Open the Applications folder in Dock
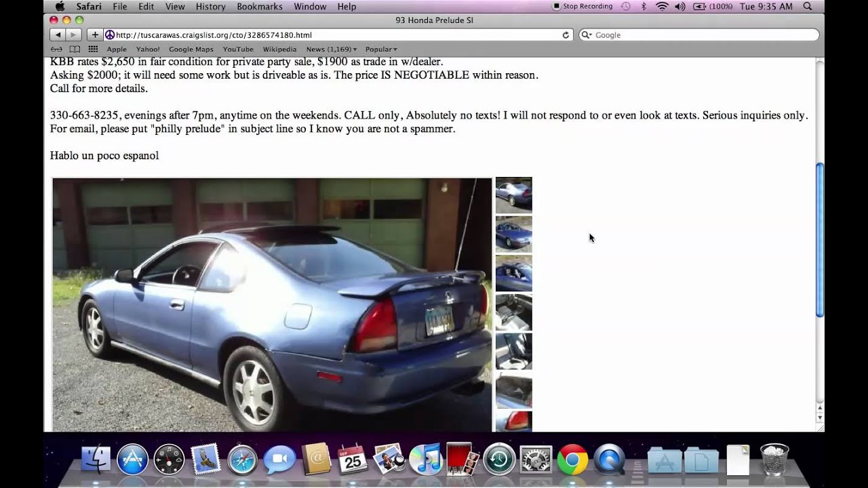The height and width of the screenshot is (488, 868). [665, 460]
